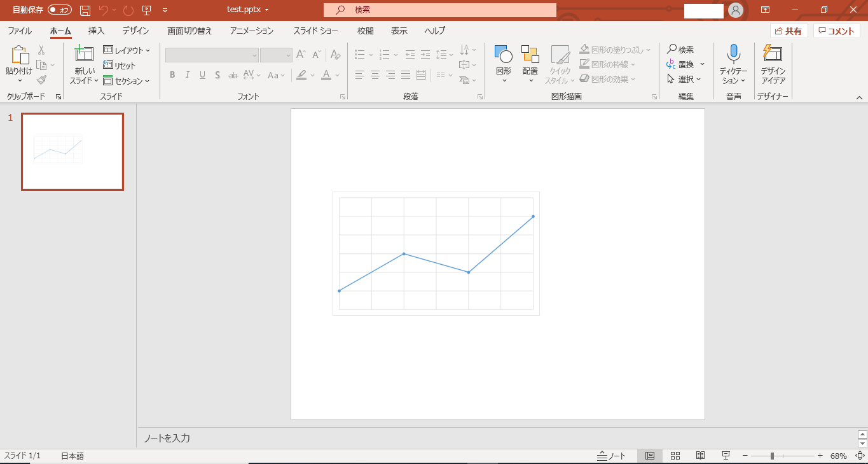Select slide 1 thumbnail
The width and height of the screenshot is (868, 464).
(x=72, y=152)
